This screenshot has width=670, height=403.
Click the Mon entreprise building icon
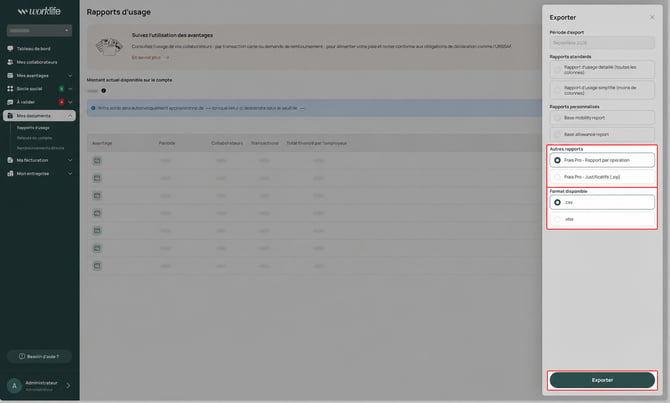pyautogui.click(x=10, y=174)
